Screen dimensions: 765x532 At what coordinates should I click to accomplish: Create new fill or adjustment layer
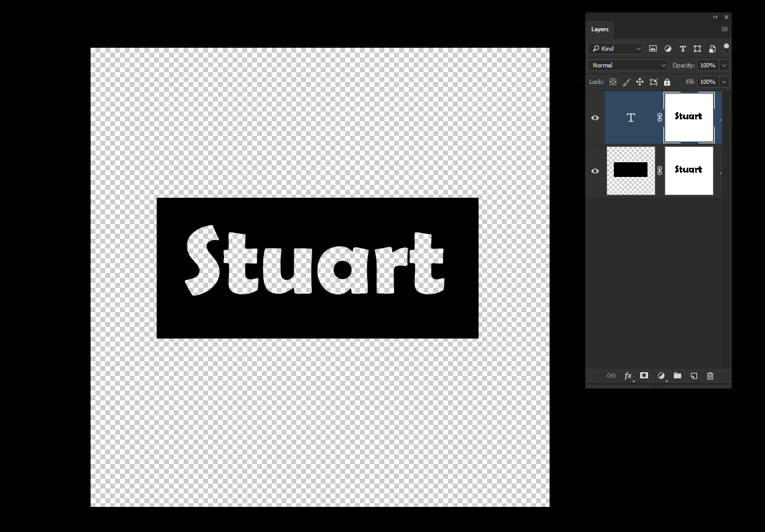(661, 376)
